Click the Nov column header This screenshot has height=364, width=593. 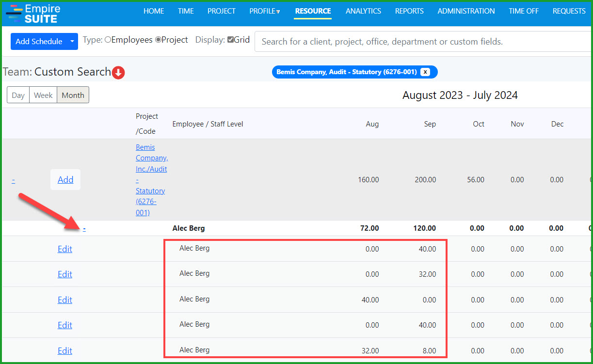[x=517, y=124]
